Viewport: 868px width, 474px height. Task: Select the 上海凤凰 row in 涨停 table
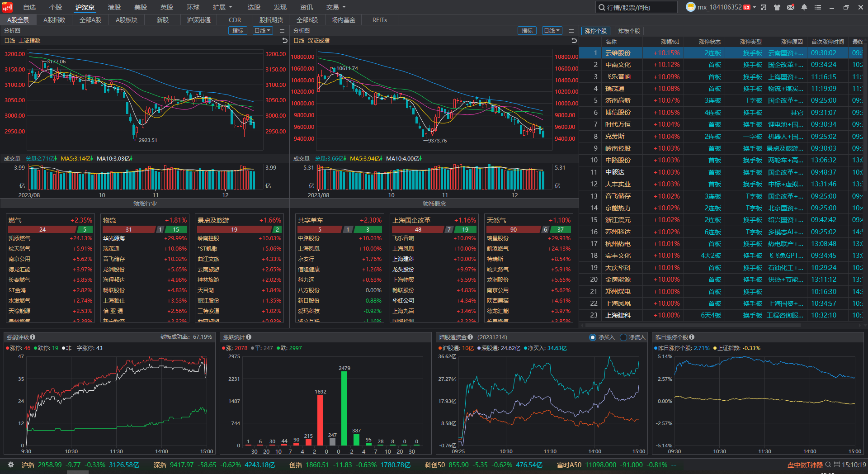click(x=721, y=303)
